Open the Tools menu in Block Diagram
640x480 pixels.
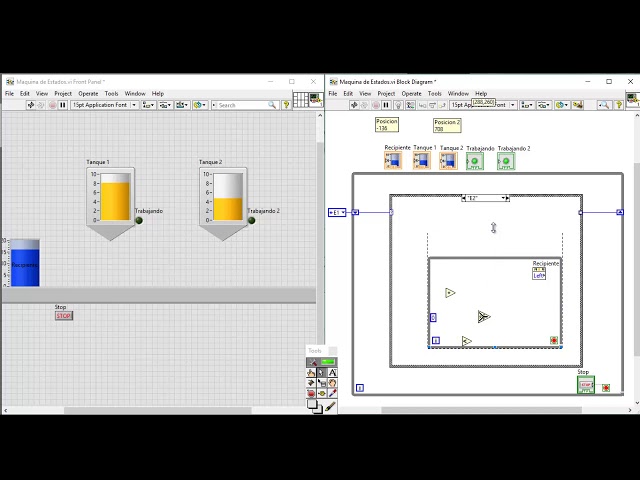pyautogui.click(x=434, y=93)
